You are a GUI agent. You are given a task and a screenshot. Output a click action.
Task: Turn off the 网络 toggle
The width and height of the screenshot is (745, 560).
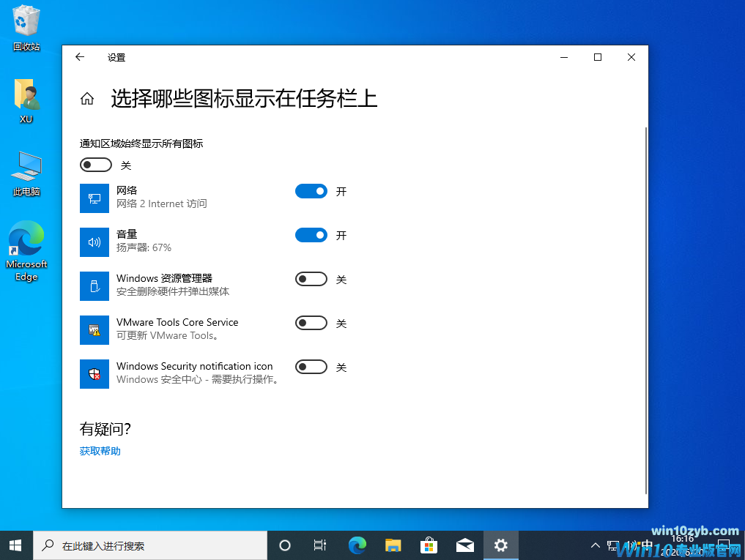(x=311, y=191)
